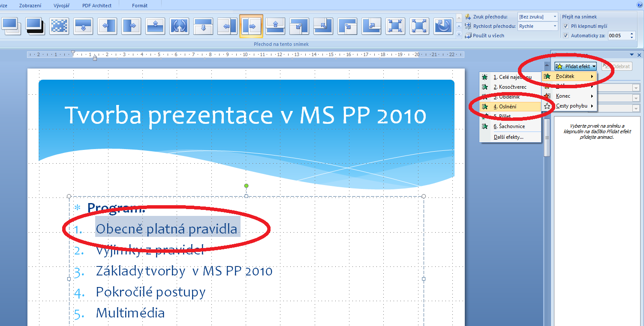Click the text Pokročilé postupy
Screen dimensions: 644x326
150,292
